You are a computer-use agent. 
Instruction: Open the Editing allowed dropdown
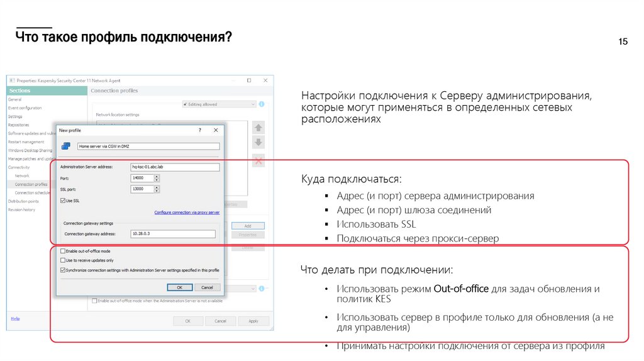click(x=219, y=104)
